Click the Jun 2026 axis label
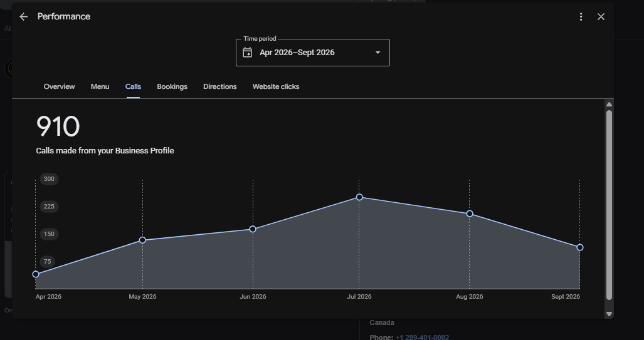This screenshot has width=644, height=340. coord(253,297)
